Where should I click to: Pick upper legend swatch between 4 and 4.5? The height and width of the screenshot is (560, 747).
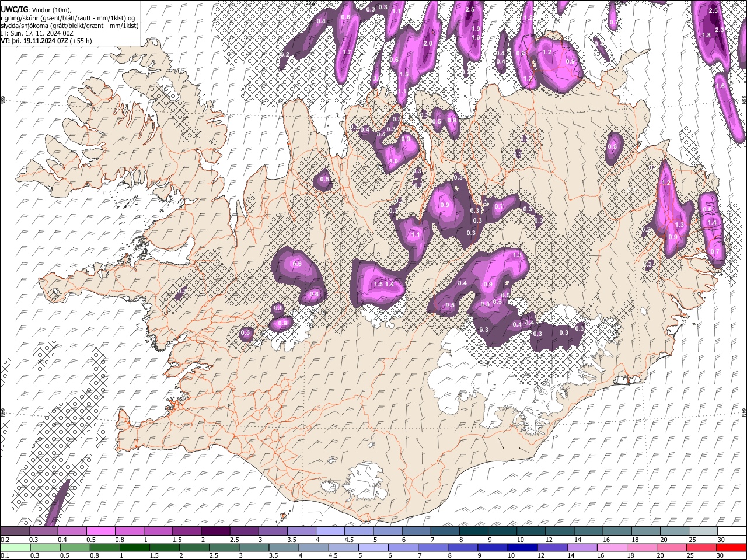coord(330,531)
